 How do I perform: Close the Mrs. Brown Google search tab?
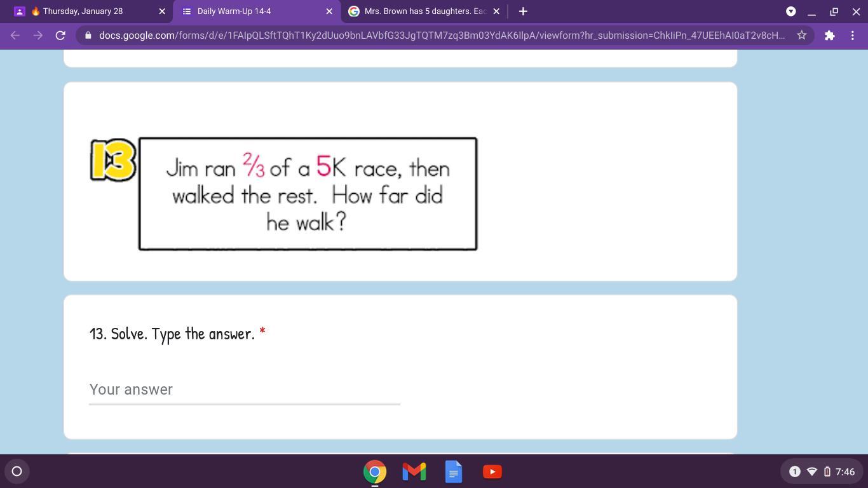(496, 11)
